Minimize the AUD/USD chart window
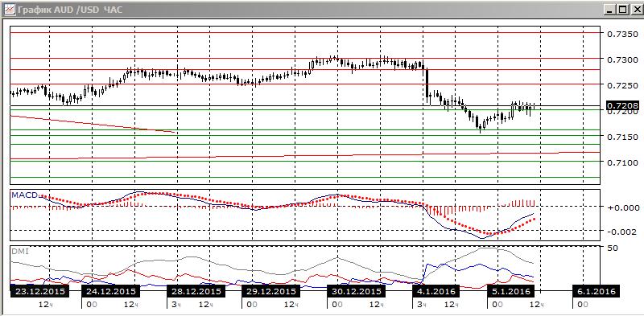The width and height of the screenshot is (644, 316). pyautogui.click(x=612, y=9)
